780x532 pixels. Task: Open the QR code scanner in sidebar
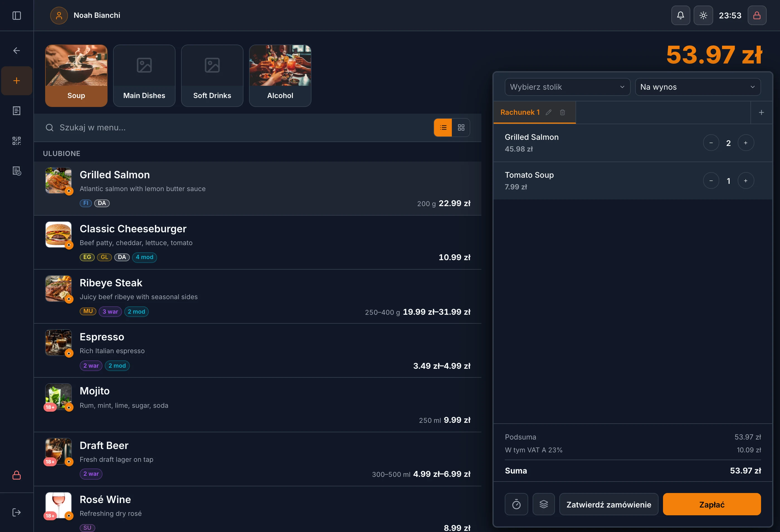pyautogui.click(x=16, y=141)
